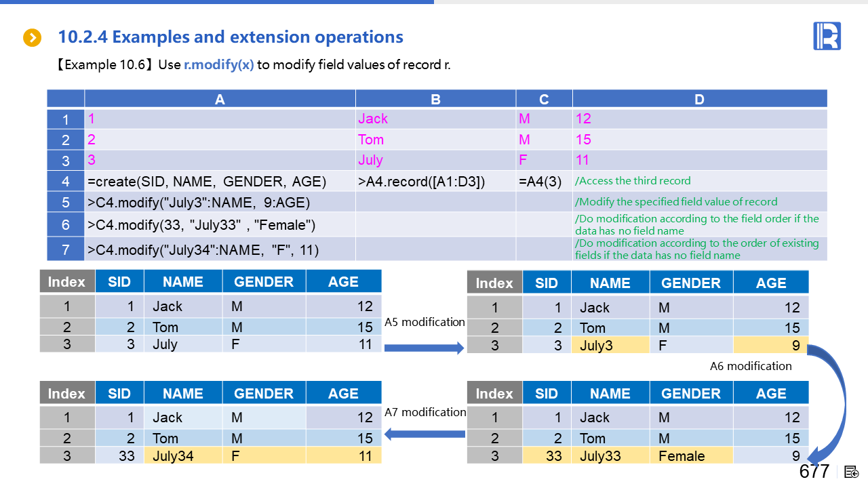Click the slide number 677
The image size is (868, 488).
click(x=814, y=472)
